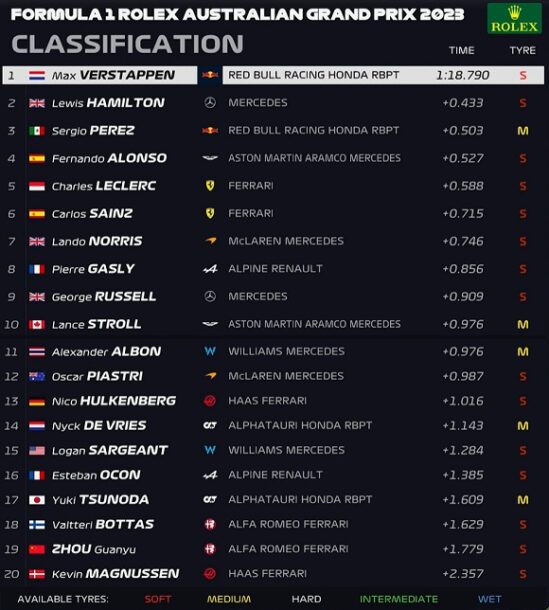Click the Japanese flag beside Tsunoda

pyautogui.click(x=37, y=500)
